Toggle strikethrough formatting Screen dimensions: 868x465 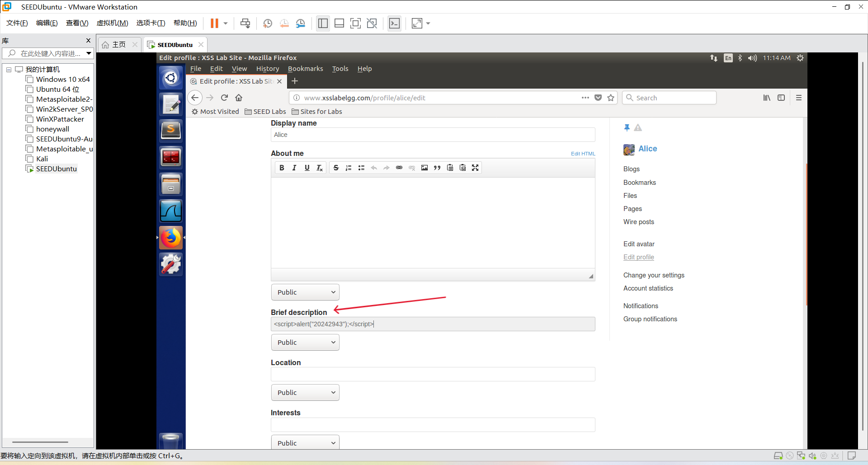(x=336, y=168)
